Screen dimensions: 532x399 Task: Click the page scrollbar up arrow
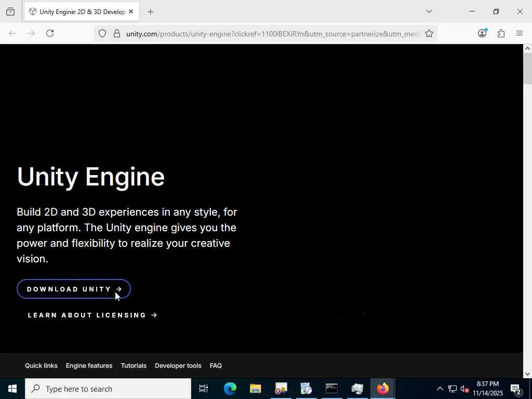click(527, 48)
